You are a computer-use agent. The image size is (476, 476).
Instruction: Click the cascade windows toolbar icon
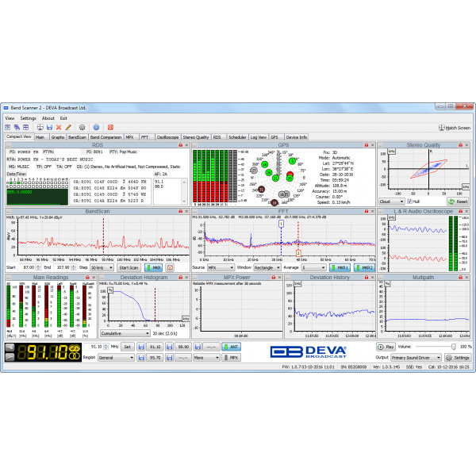(x=17, y=128)
